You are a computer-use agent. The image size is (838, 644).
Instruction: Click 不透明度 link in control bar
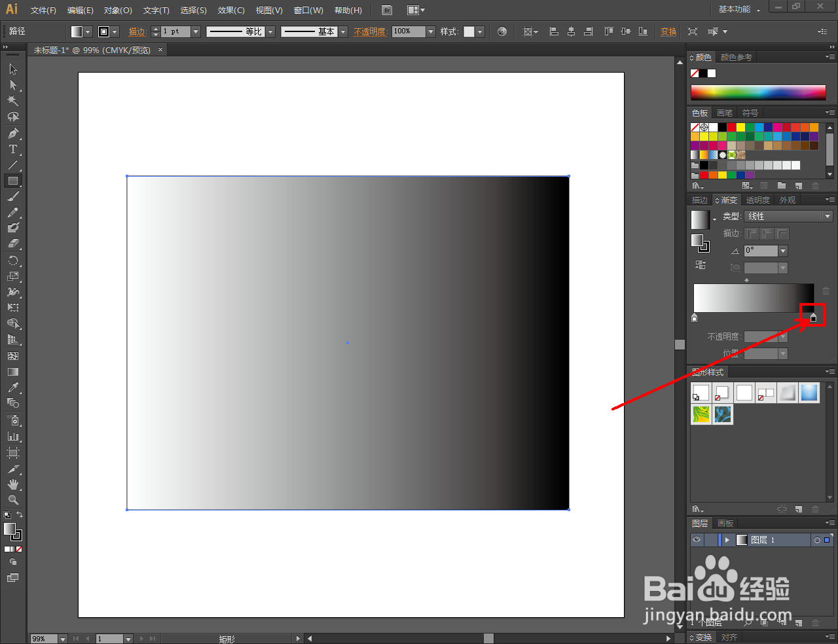pyautogui.click(x=370, y=32)
